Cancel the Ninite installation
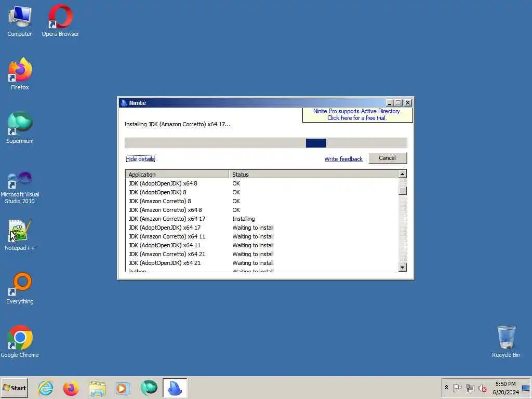532x399 pixels. (388, 158)
